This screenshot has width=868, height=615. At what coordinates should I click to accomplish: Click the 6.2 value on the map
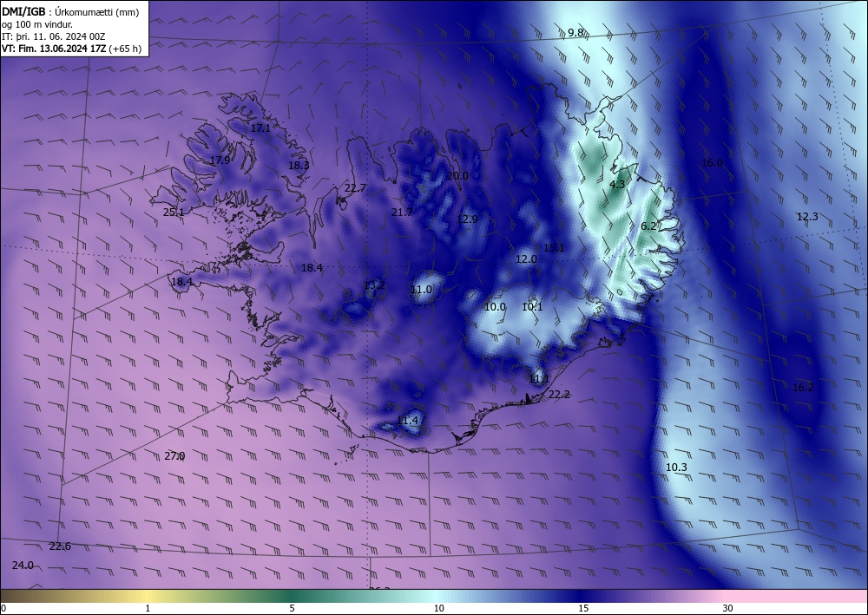pyautogui.click(x=648, y=226)
